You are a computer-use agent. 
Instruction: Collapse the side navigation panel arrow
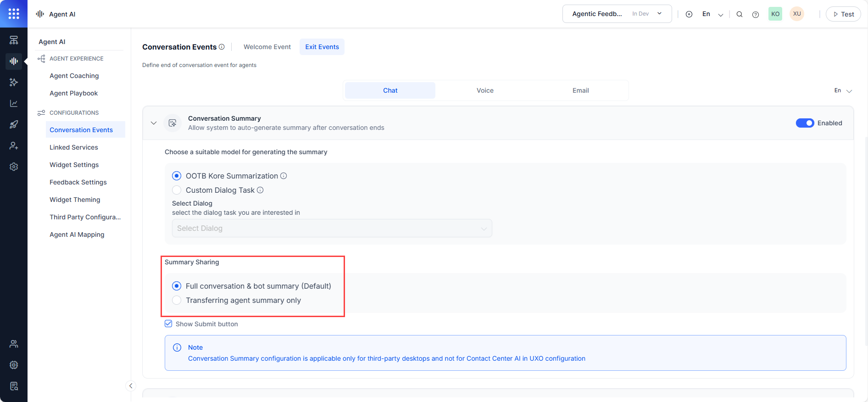click(131, 386)
